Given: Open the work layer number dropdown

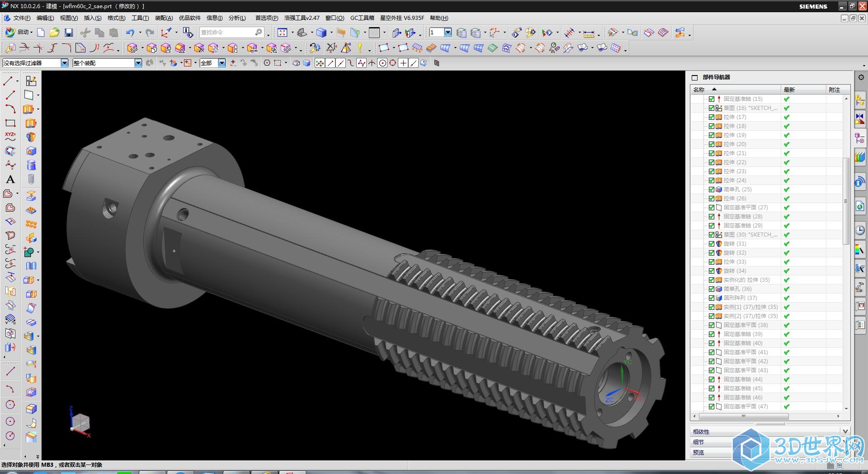Looking at the screenshot, I should pos(448,33).
